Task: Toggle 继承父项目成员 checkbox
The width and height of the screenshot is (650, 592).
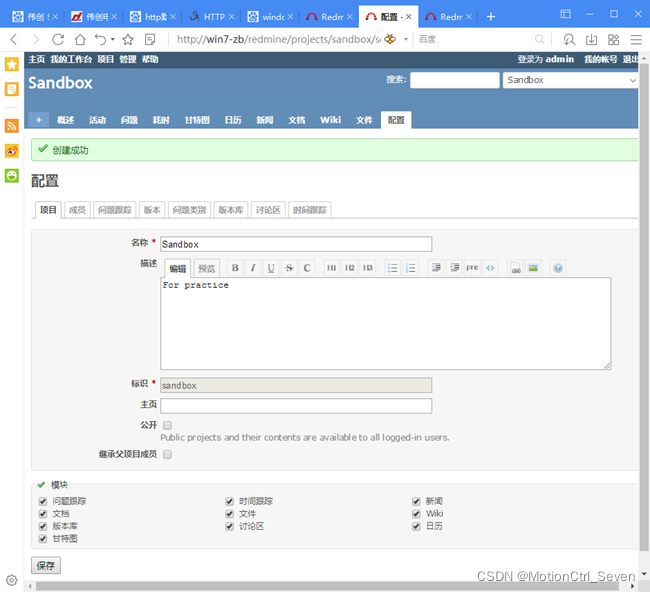Action: 167,455
